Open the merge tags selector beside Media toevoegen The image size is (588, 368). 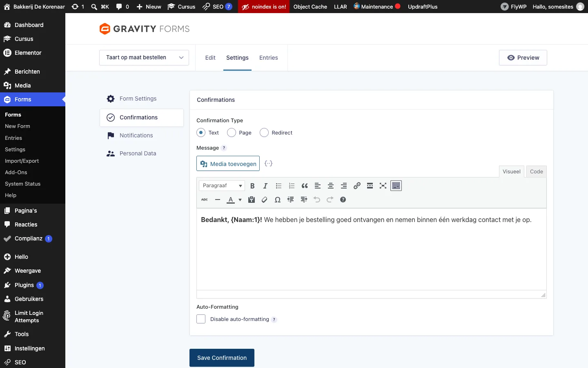click(x=268, y=164)
